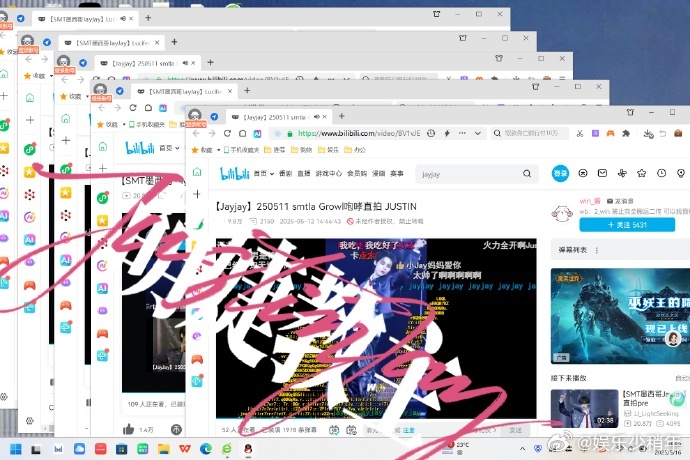Open danmaku settings icon below front video
The height and width of the screenshot is (460, 690).
(x=351, y=430)
